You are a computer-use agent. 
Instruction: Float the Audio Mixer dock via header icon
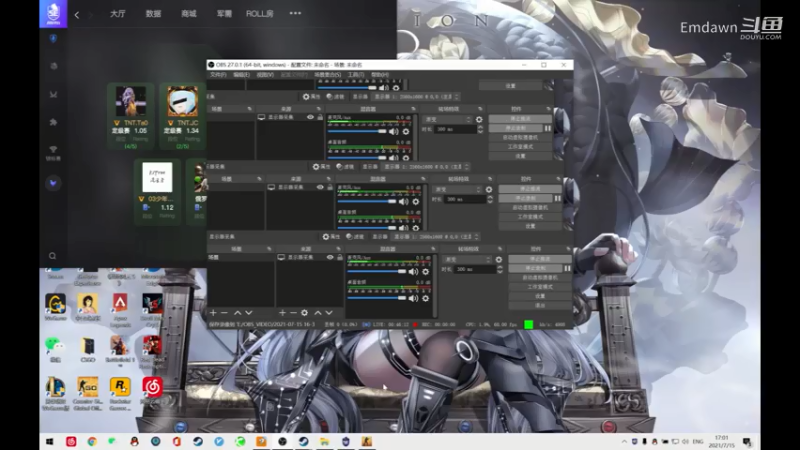[x=433, y=249]
